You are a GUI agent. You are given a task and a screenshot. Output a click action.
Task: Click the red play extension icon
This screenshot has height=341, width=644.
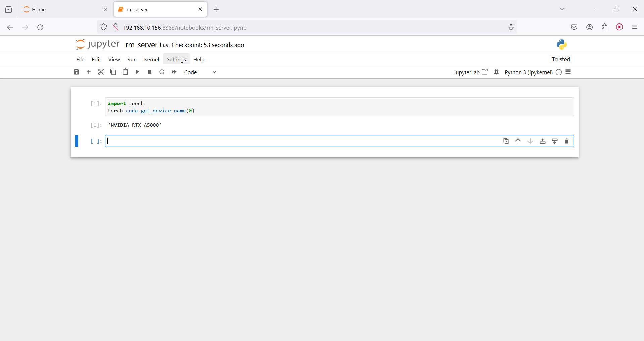[620, 27]
